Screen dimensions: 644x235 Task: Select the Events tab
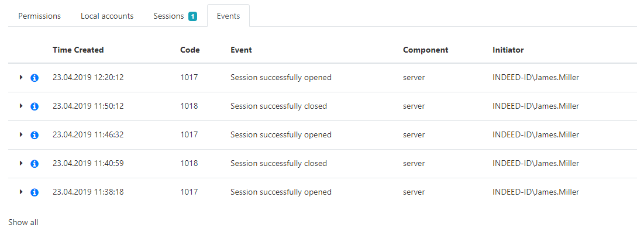pos(228,16)
